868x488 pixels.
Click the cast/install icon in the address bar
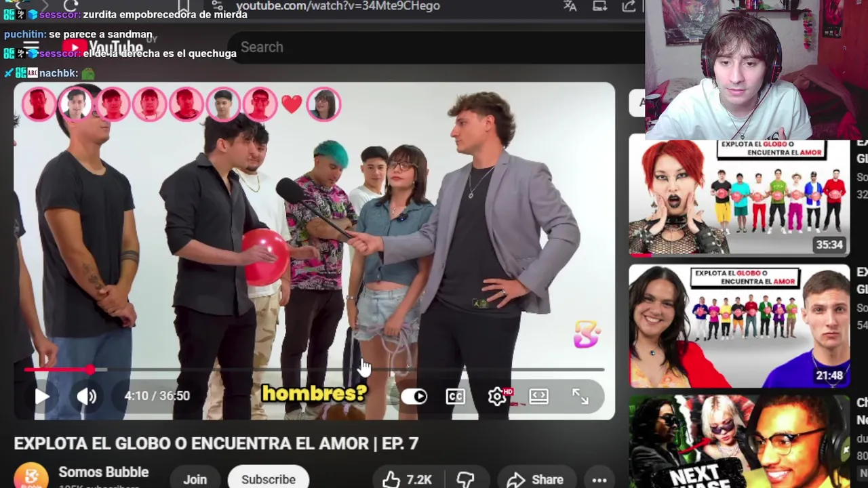(x=599, y=6)
